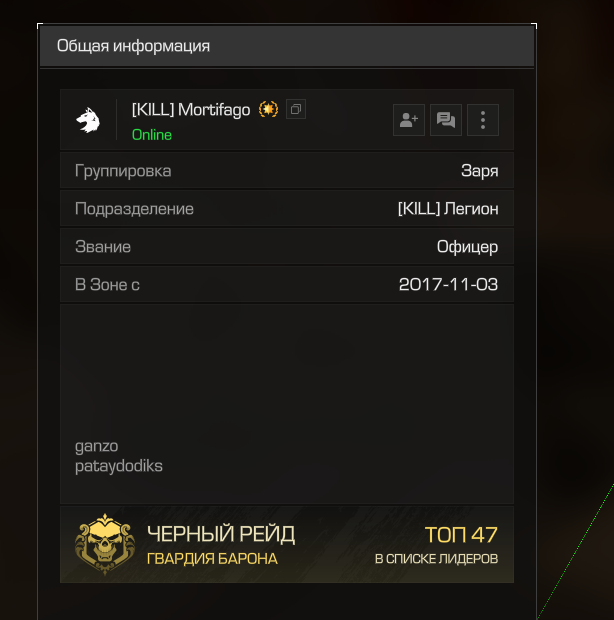614x620 pixels.
Task: Select the Группировка row
Action: click(287, 170)
